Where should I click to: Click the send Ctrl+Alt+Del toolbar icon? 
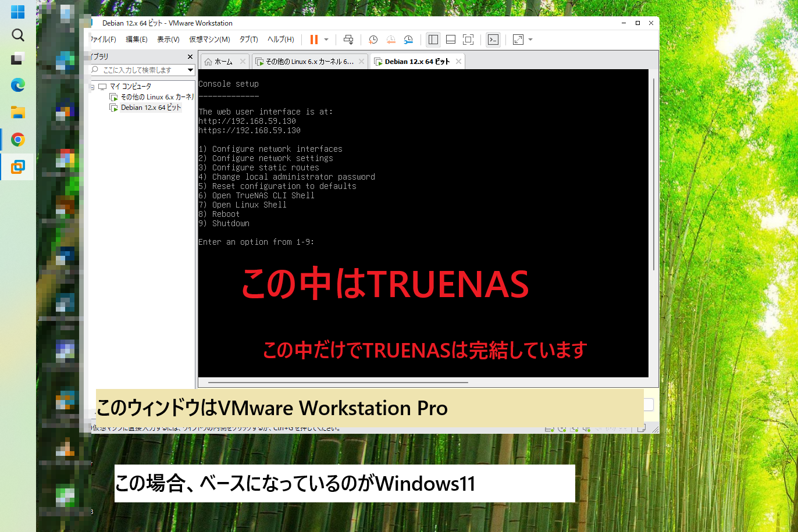point(348,40)
